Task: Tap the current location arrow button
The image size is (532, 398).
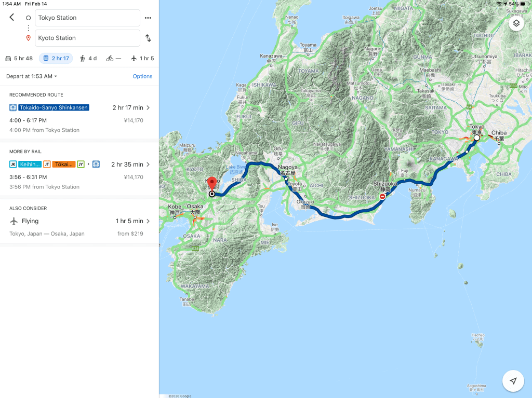Action: click(513, 381)
